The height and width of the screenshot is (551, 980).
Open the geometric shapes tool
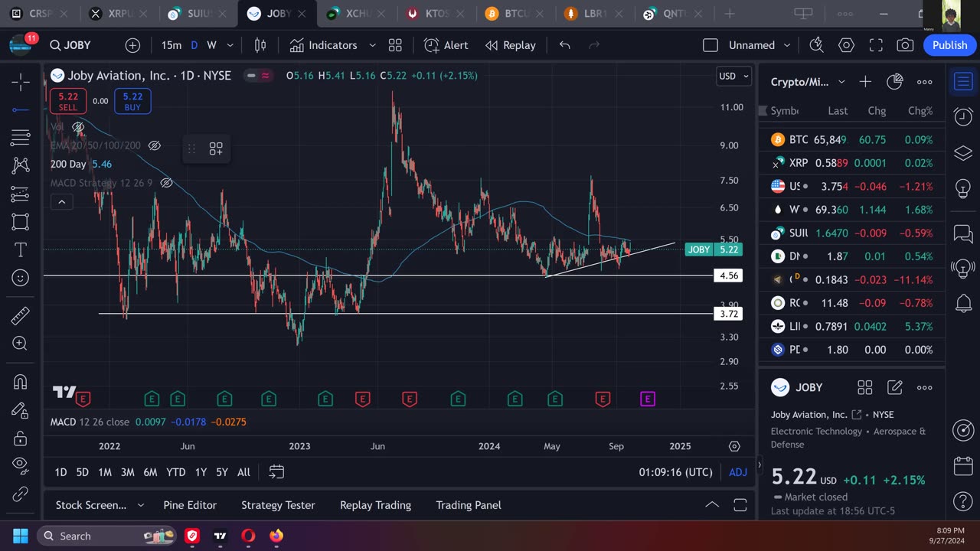click(x=21, y=222)
